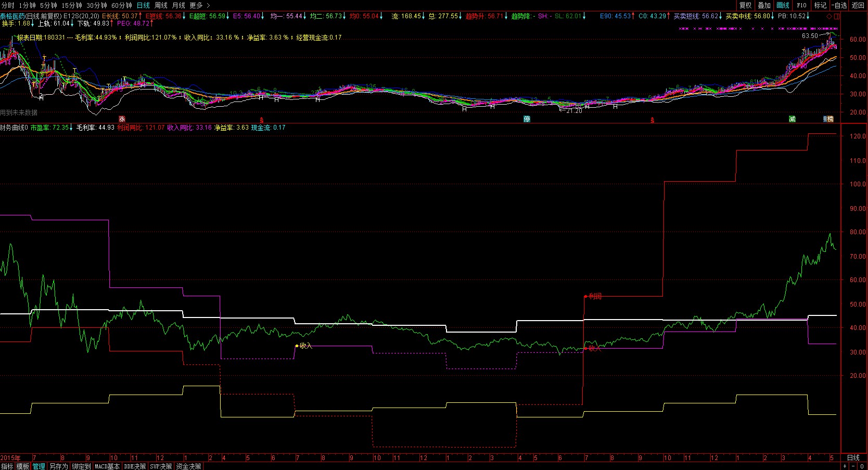Click the red split-panel icon in header

836,16
